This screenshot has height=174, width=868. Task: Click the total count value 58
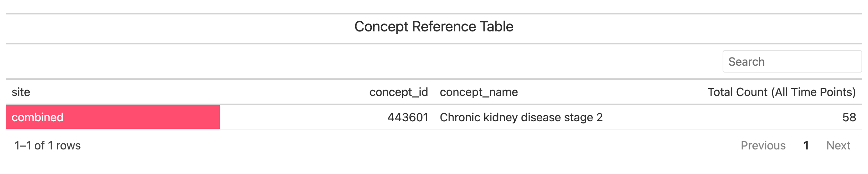849,117
